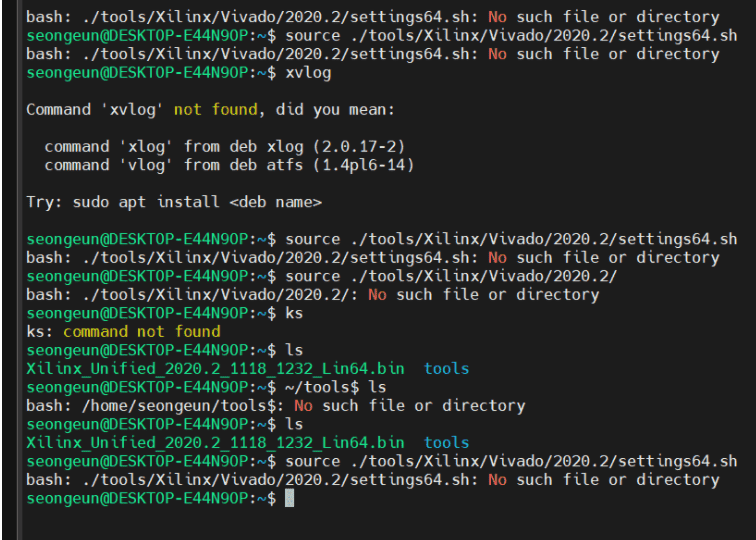Click the 'vlog' from deb atfs suggestion
The width and height of the screenshot is (756, 540).
click(229, 165)
